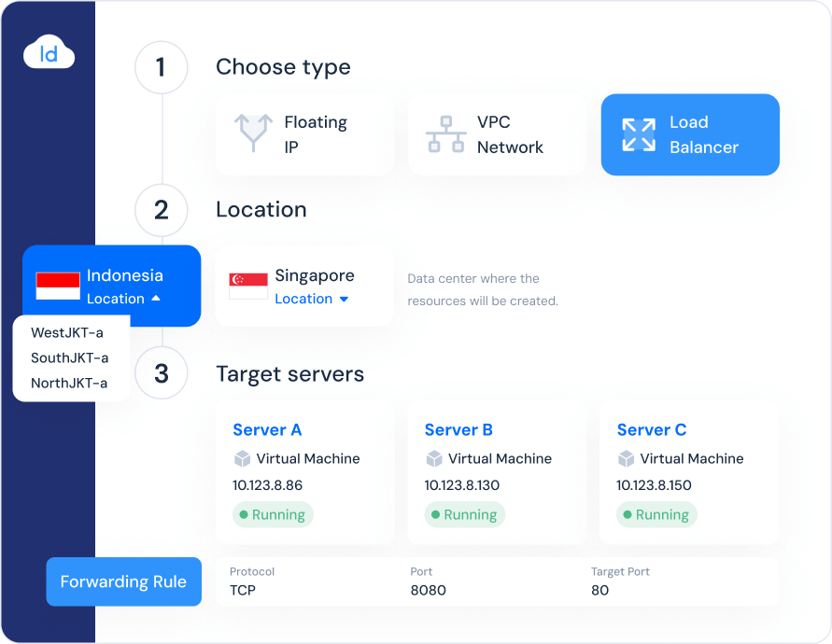Click the Running status badge on Server A
Viewport: 832px width, 644px height.
(x=273, y=514)
